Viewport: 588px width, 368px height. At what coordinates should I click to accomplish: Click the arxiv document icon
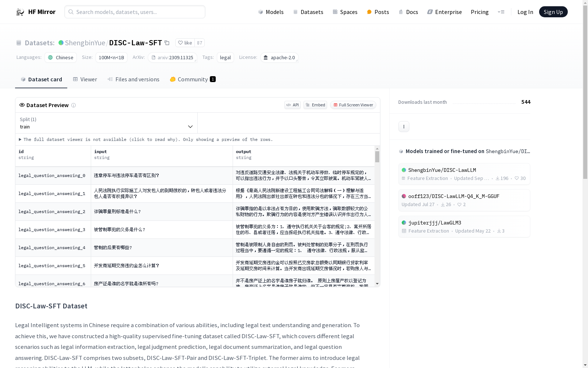tap(154, 57)
